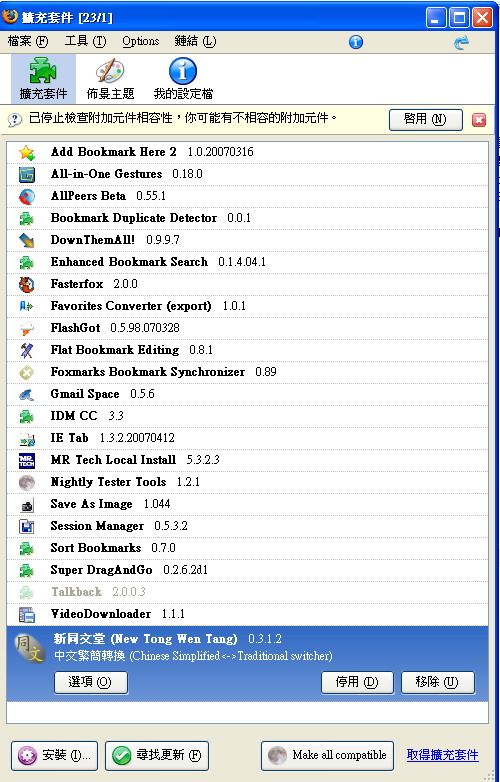This screenshot has width=500, height=782.
Task: Click the Super DragAndGo puzzle icon
Action: [x=27, y=570]
